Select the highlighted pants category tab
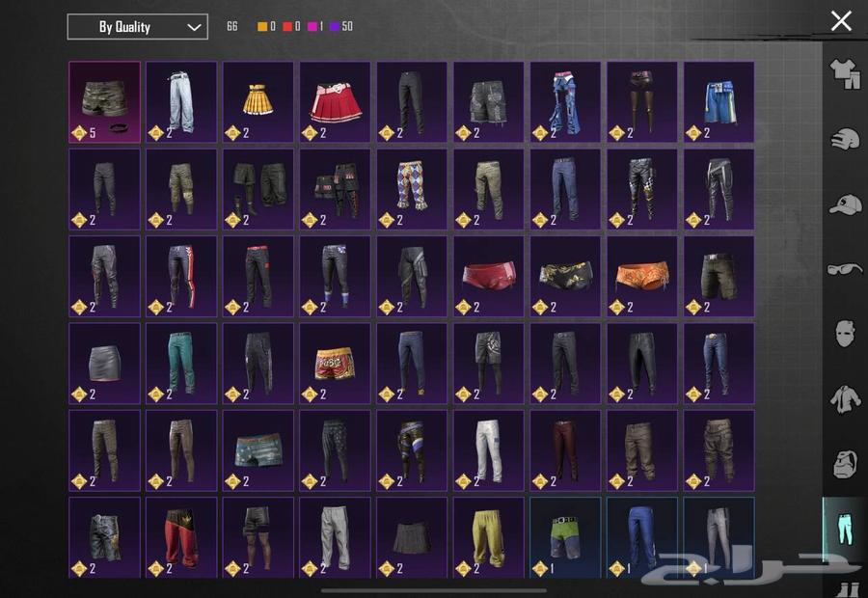Image resolution: width=868 pixels, height=598 pixels. click(843, 529)
